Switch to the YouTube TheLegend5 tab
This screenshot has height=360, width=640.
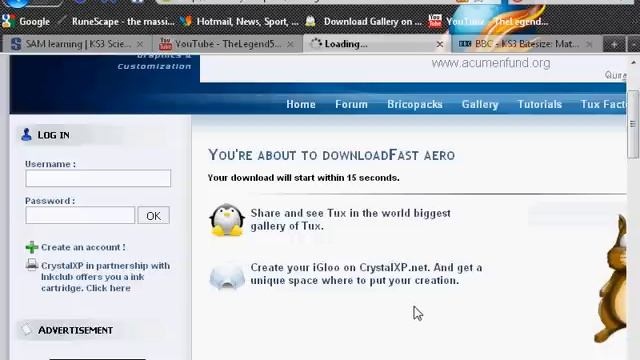tap(227, 44)
